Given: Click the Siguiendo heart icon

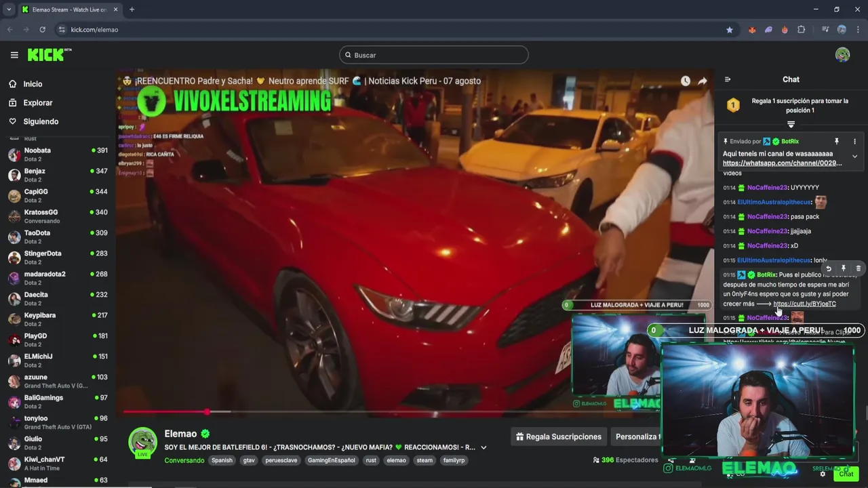Looking at the screenshot, I should click(12, 121).
